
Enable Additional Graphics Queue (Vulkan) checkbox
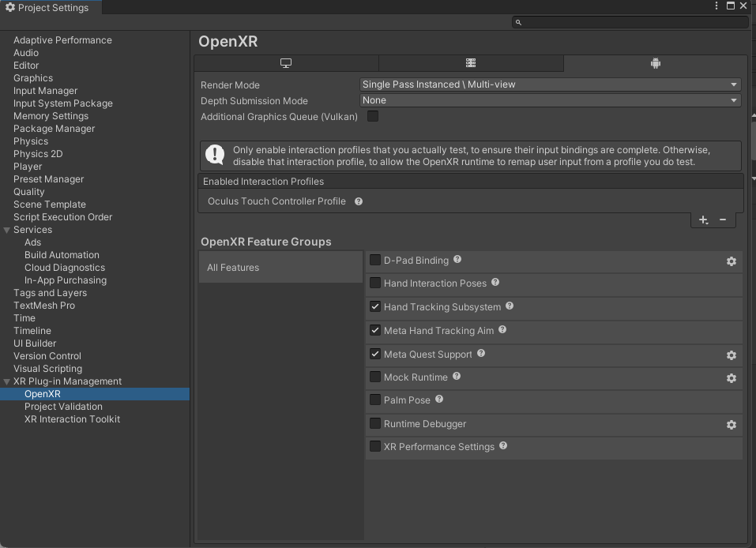pyautogui.click(x=373, y=116)
